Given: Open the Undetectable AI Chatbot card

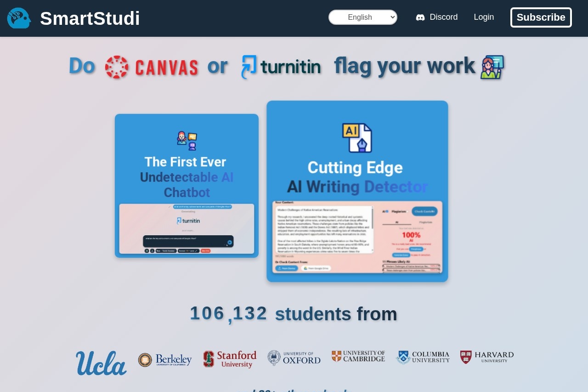Looking at the screenshot, I should pyautogui.click(x=187, y=186).
